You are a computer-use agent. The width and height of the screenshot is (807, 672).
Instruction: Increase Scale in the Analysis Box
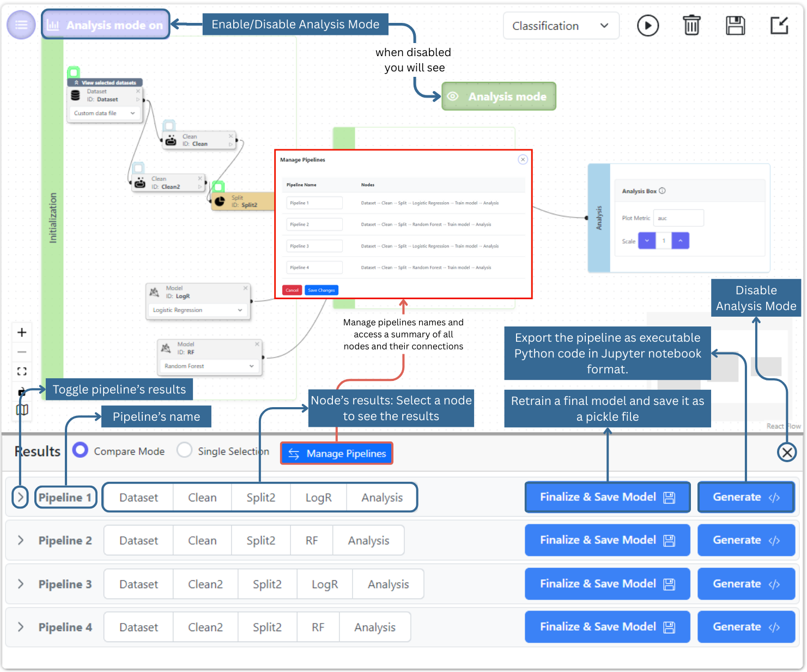tap(680, 241)
